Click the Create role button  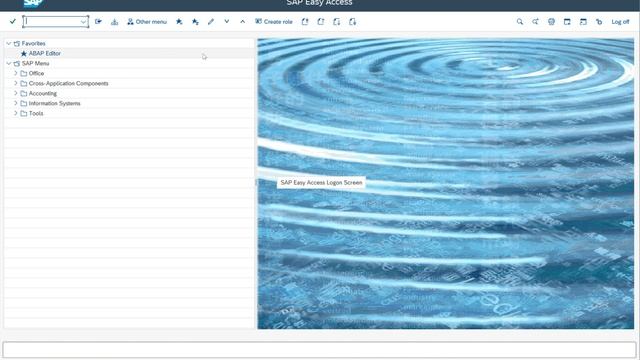click(x=274, y=22)
